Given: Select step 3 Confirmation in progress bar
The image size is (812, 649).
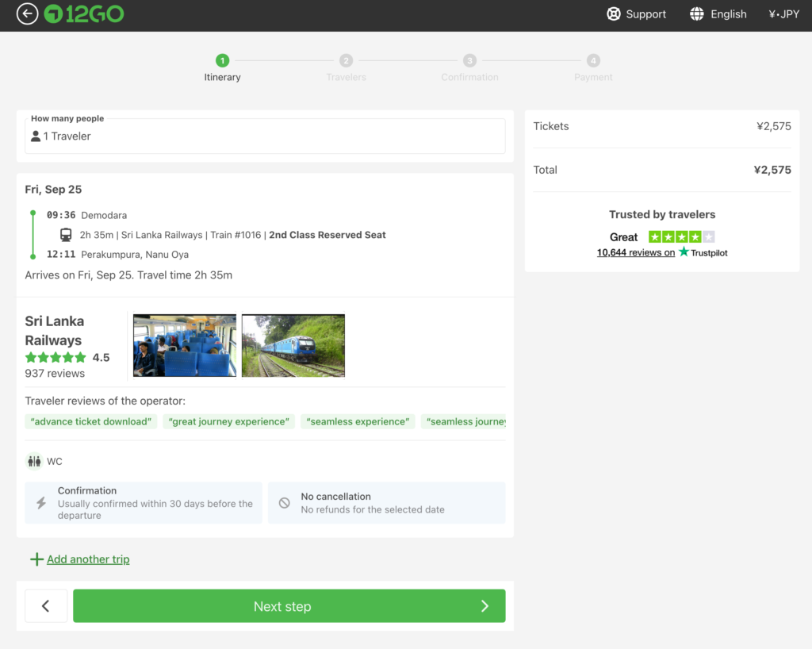Looking at the screenshot, I should 469,68.
